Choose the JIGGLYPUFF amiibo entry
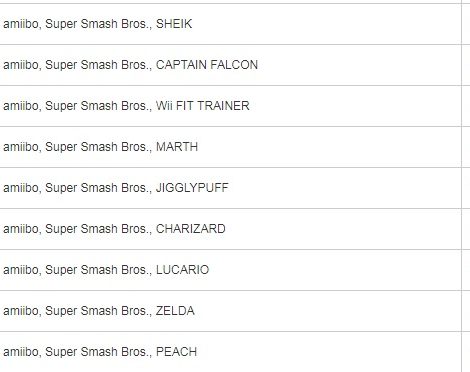This screenshot has height=372, width=470. coord(231,188)
